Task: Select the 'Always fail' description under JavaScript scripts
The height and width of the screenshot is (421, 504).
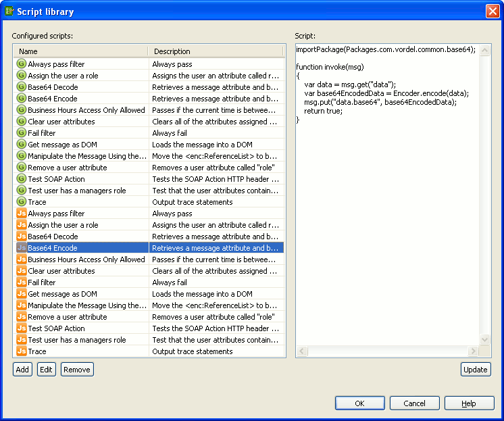Action: pyautogui.click(x=170, y=282)
